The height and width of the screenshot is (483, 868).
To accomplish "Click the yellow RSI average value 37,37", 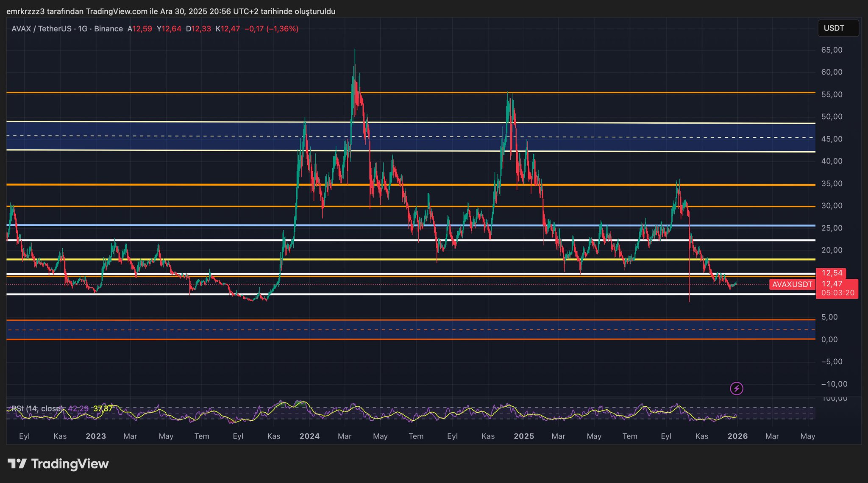I will click(x=103, y=408).
